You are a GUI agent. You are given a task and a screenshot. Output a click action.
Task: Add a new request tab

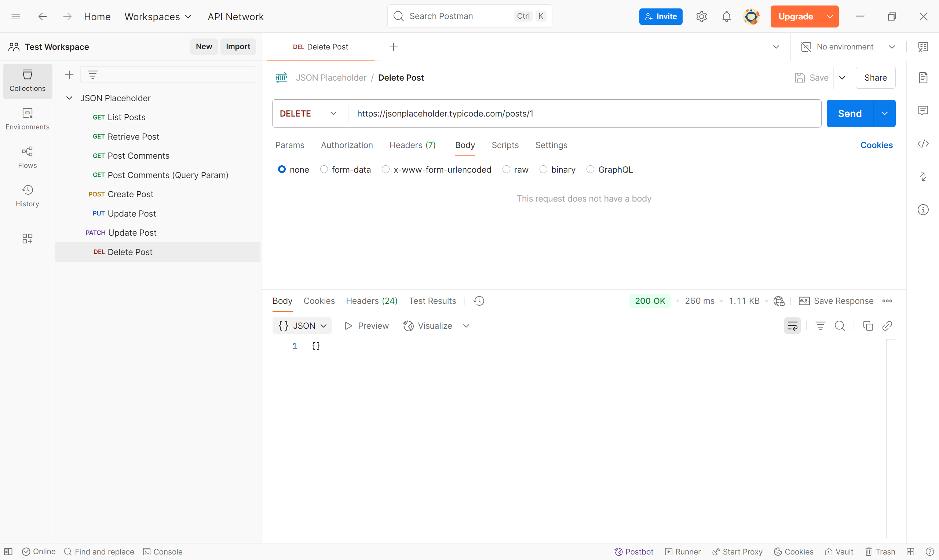coord(394,47)
